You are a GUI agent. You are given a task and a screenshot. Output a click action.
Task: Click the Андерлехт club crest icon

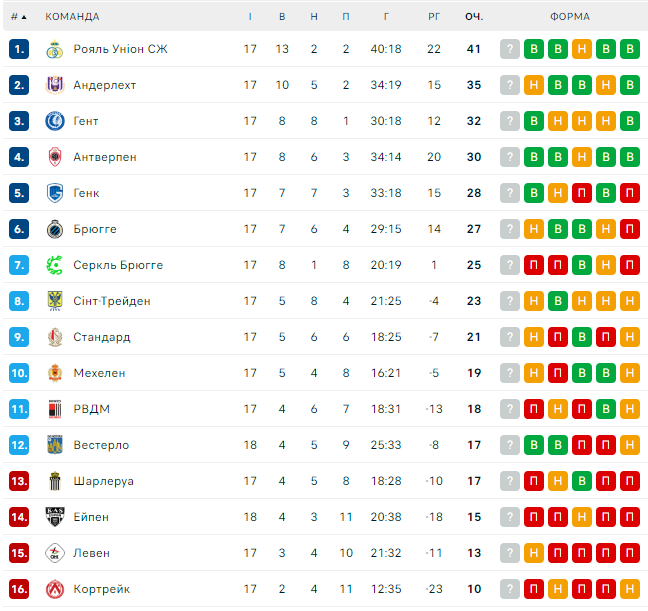pos(55,85)
